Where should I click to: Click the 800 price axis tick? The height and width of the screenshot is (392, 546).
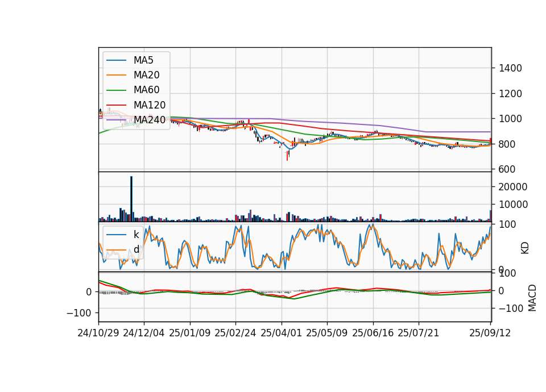(x=507, y=144)
